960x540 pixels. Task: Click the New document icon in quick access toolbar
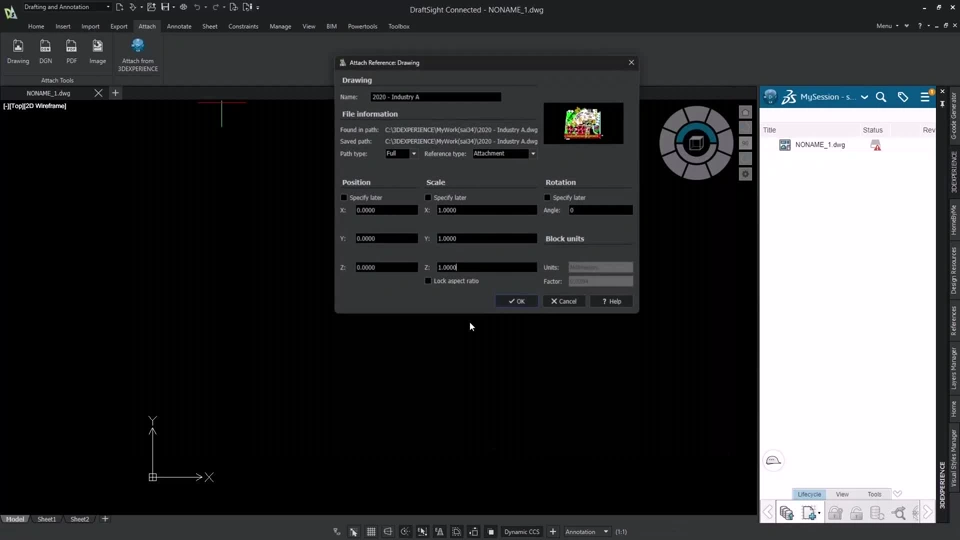point(119,7)
